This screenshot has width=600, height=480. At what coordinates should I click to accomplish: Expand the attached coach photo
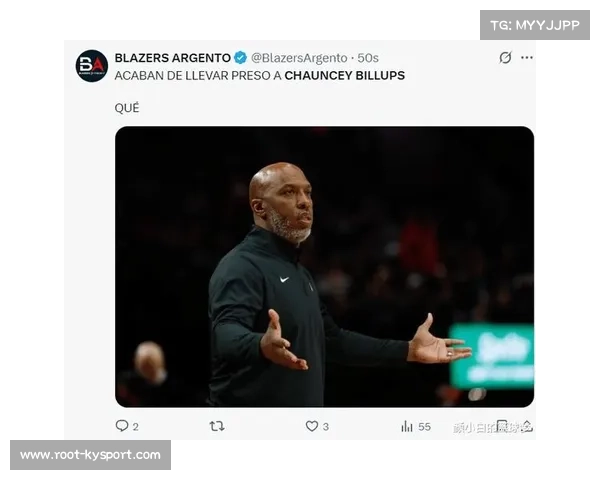pyautogui.click(x=324, y=267)
